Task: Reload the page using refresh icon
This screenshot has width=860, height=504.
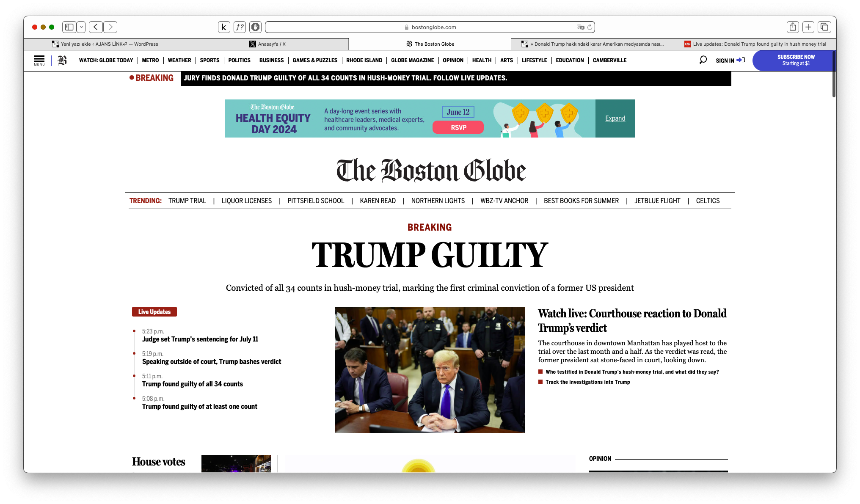Action: pyautogui.click(x=590, y=27)
